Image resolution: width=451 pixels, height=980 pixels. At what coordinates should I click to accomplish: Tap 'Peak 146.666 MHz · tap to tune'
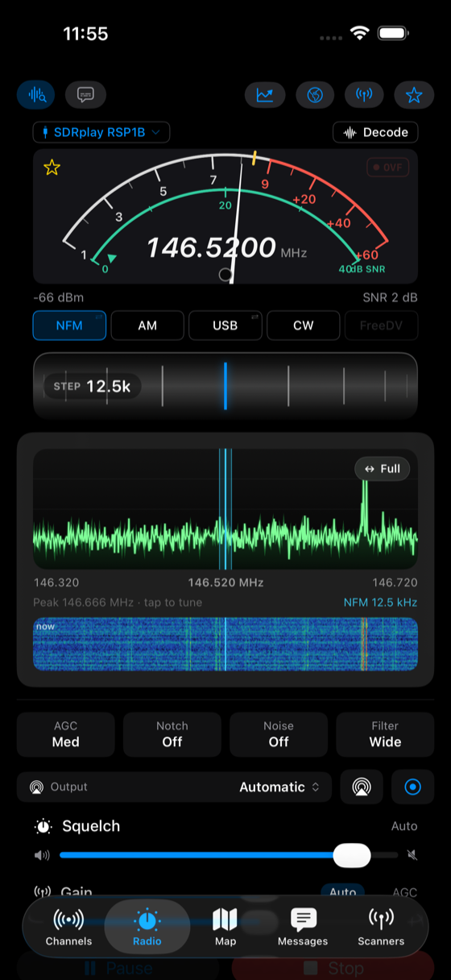[118, 602]
